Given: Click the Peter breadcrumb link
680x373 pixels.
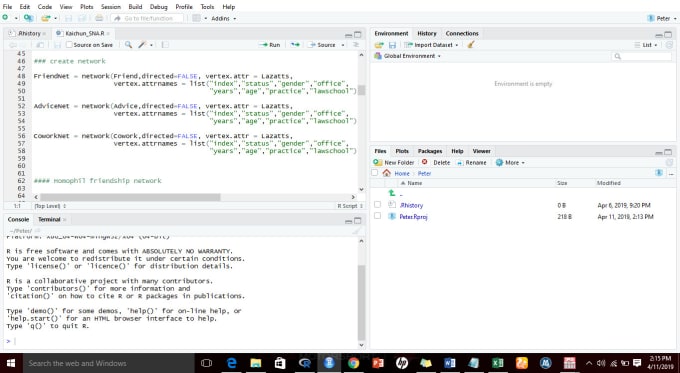Looking at the screenshot, I should [x=424, y=173].
